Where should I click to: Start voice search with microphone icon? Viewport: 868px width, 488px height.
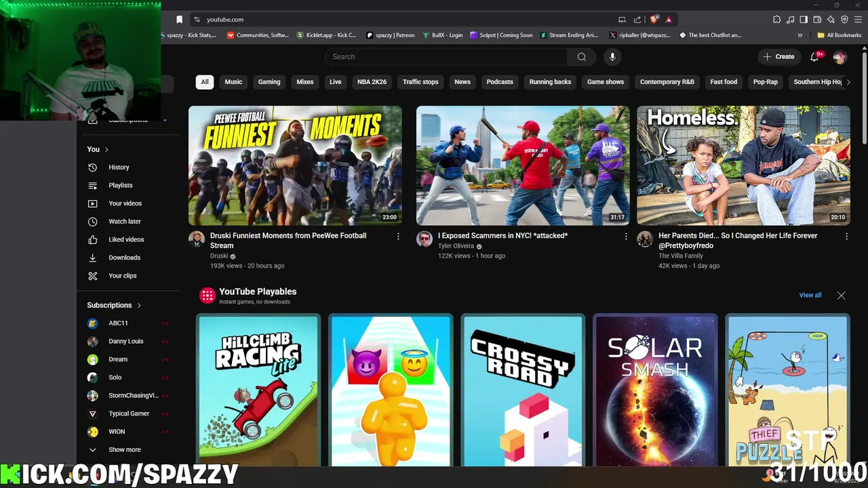coord(612,57)
